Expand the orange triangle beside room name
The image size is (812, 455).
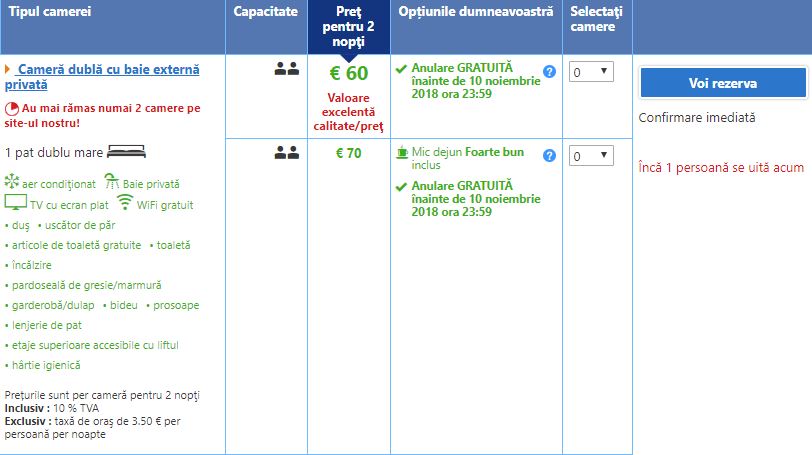coord(8,69)
